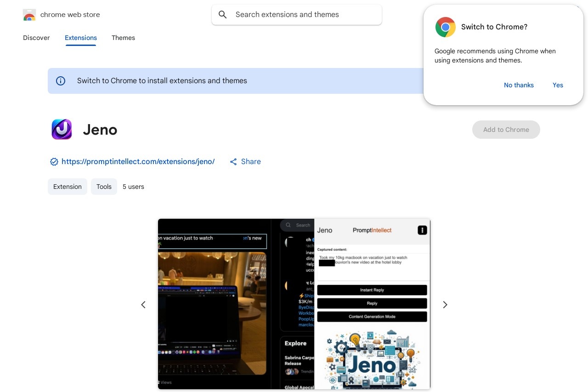Click the Chrome Web Store logo icon
Viewport: 588px width, 392px height.
point(29,15)
